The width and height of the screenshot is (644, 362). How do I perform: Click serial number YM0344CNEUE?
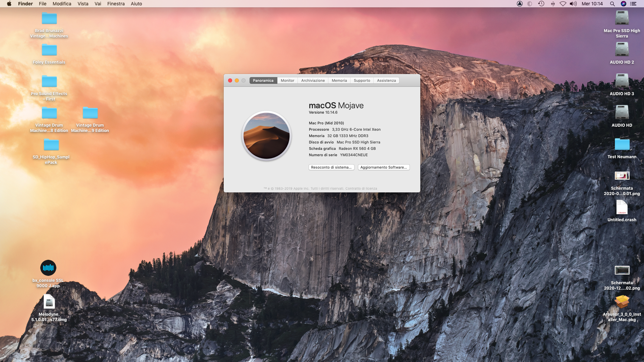pos(354,155)
